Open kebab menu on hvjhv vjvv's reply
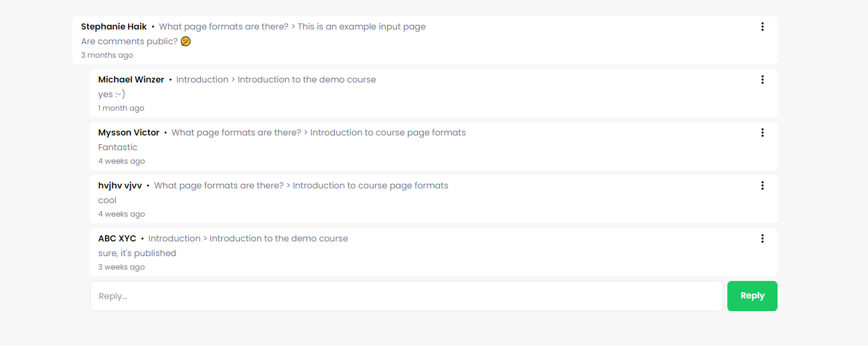Viewport: 868px width, 346px height. pos(762,186)
